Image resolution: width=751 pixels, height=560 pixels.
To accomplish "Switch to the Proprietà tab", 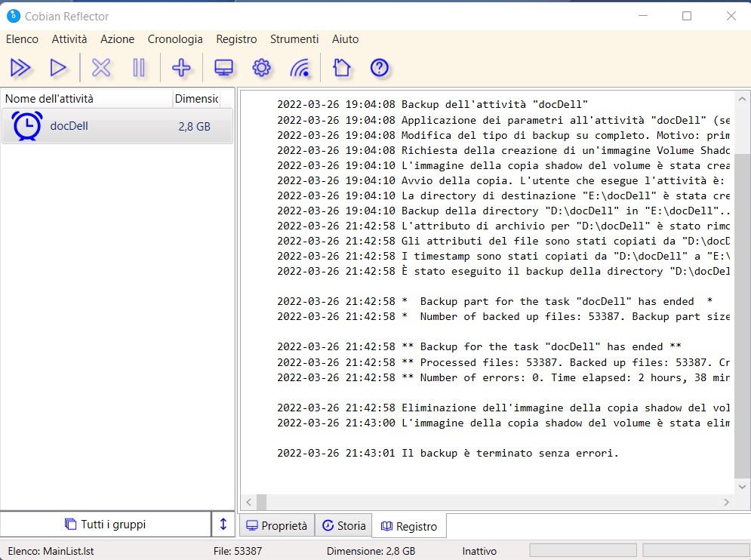I will point(277,525).
